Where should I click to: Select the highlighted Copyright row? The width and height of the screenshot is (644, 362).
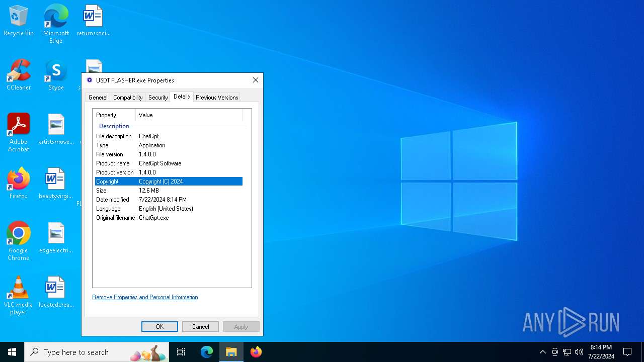tap(169, 182)
